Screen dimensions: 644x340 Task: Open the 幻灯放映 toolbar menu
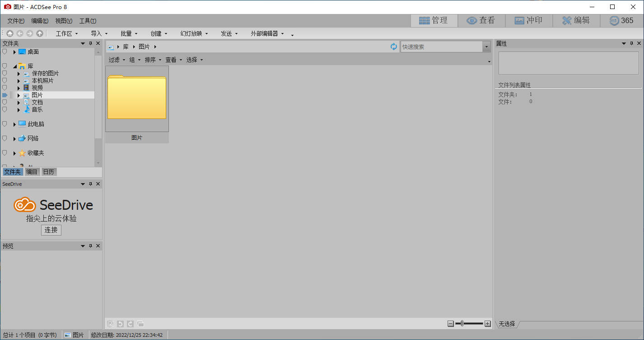point(194,33)
